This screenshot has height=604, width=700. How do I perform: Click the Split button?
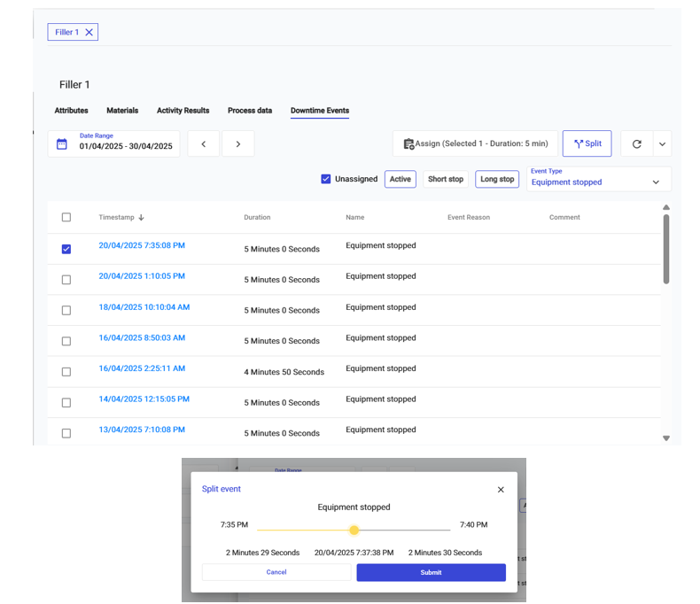pyautogui.click(x=587, y=144)
